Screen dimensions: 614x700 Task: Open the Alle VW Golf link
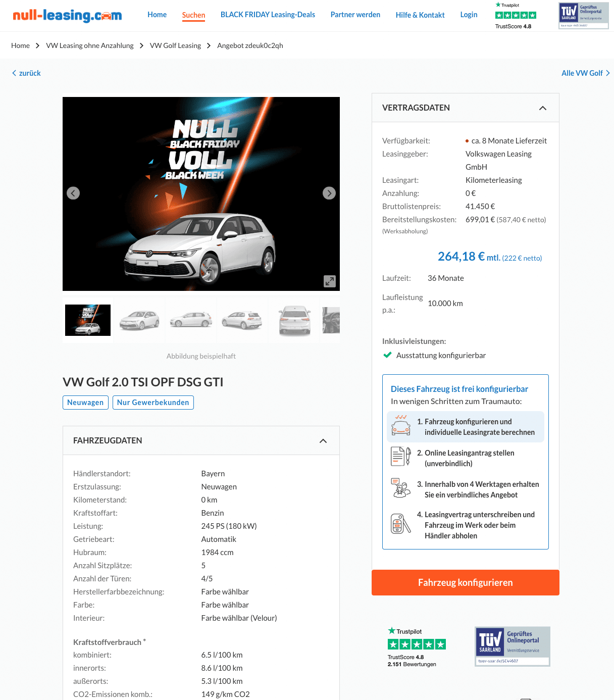[x=586, y=73]
